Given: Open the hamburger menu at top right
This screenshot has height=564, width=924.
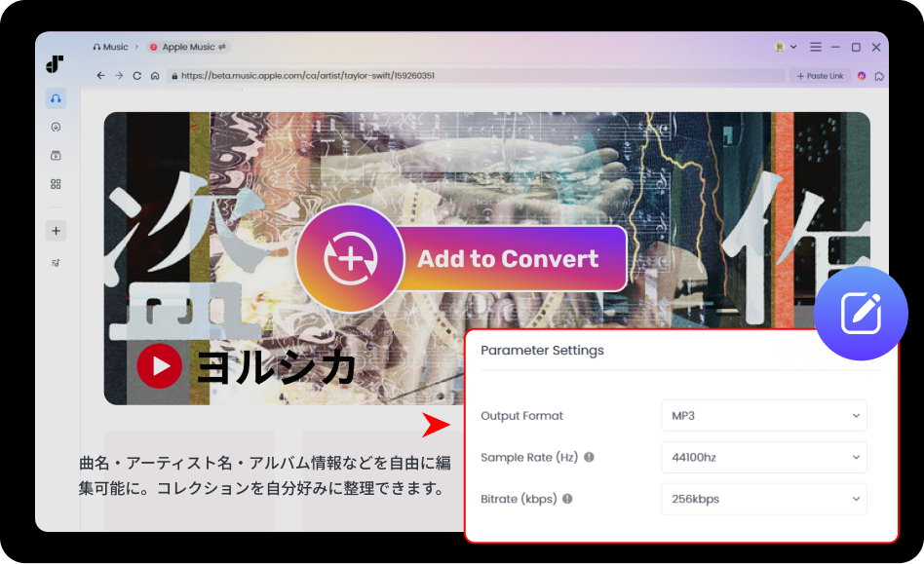Looking at the screenshot, I should [815, 46].
